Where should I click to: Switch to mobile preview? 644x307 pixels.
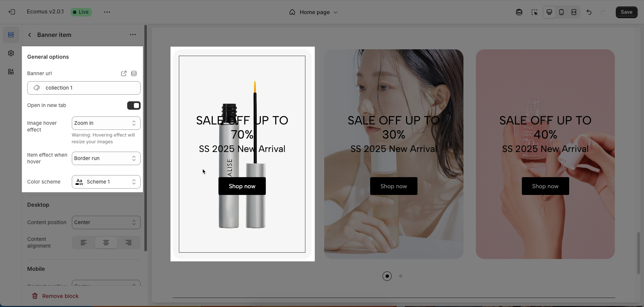click(561, 12)
